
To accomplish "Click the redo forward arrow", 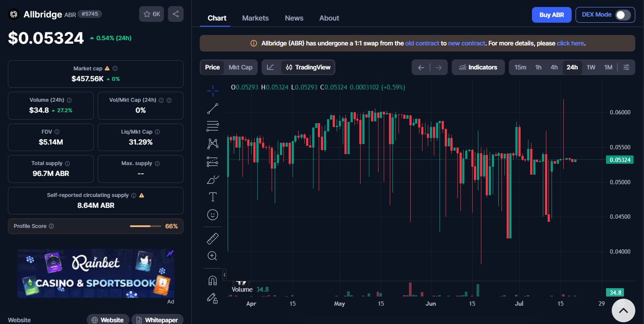I will (439, 67).
